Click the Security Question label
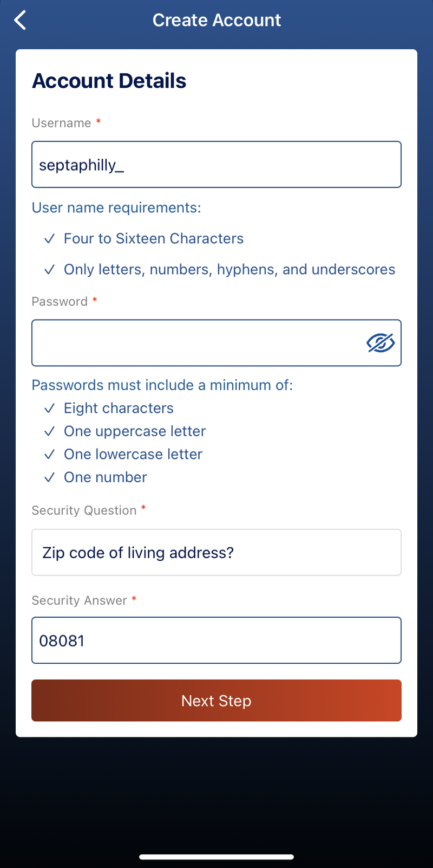Viewport: 433px width, 868px height. tap(84, 510)
